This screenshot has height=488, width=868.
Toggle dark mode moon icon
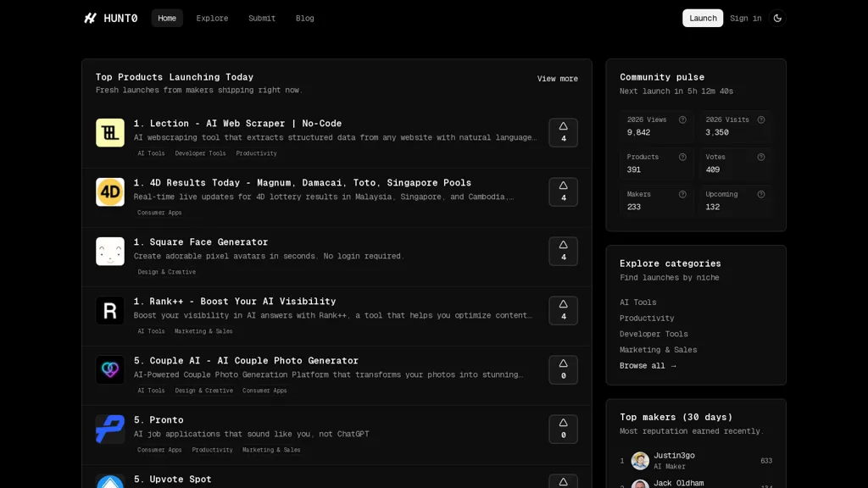click(x=777, y=19)
